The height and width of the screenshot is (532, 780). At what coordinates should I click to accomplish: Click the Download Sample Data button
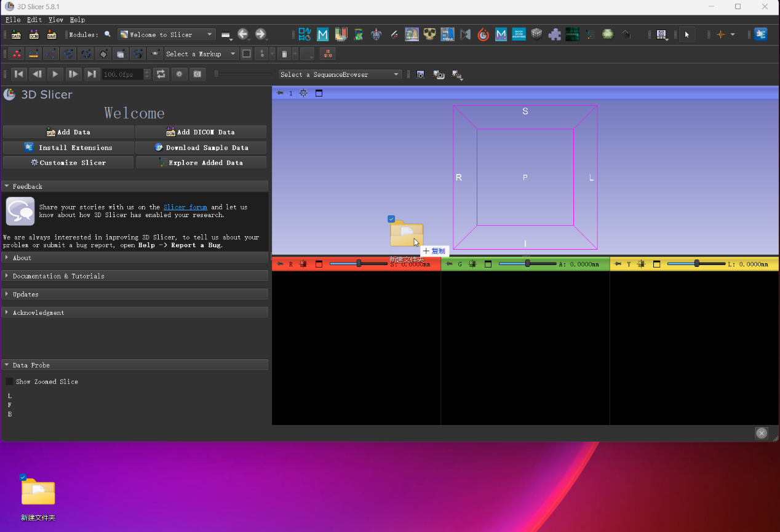click(x=201, y=148)
